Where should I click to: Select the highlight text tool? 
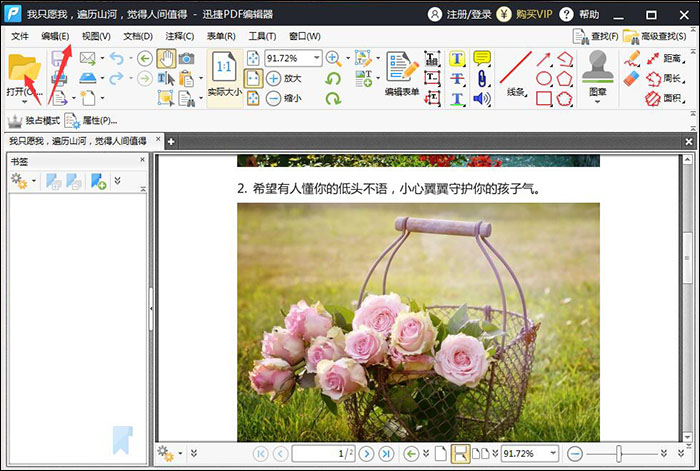pos(458,59)
